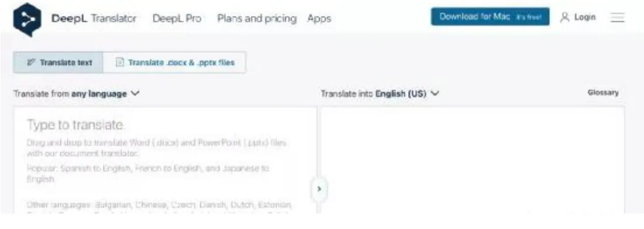644x229 pixels.
Task: Click the pencil icon on Translate text
Action: pyautogui.click(x=31, y=63)
